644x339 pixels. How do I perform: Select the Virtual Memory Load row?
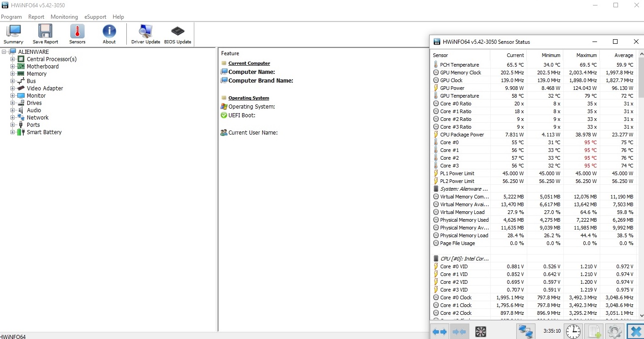[533, 212]
